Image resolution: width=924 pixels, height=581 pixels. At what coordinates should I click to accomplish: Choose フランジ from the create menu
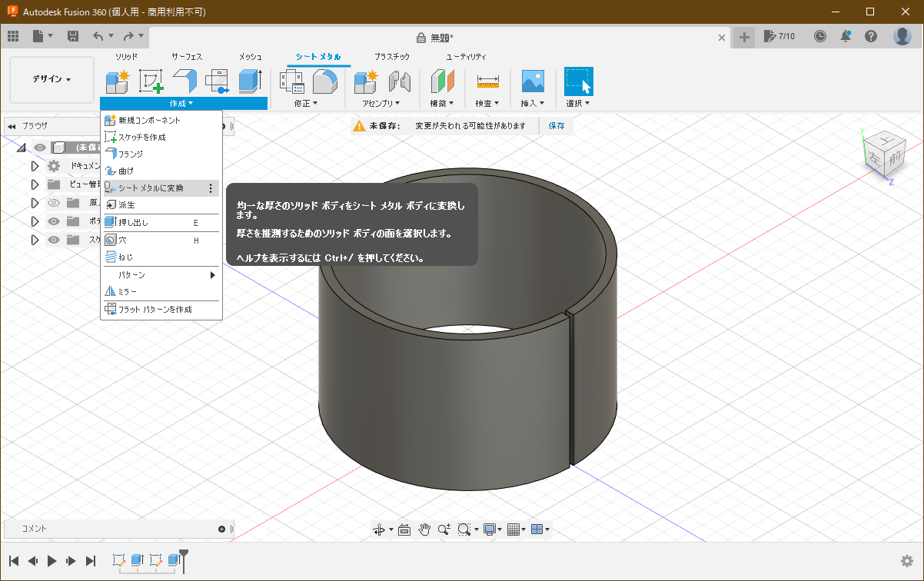pos(161,154)
